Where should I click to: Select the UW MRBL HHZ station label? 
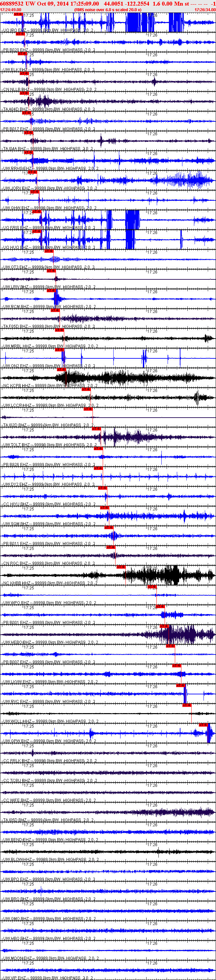tap(51, 346)
